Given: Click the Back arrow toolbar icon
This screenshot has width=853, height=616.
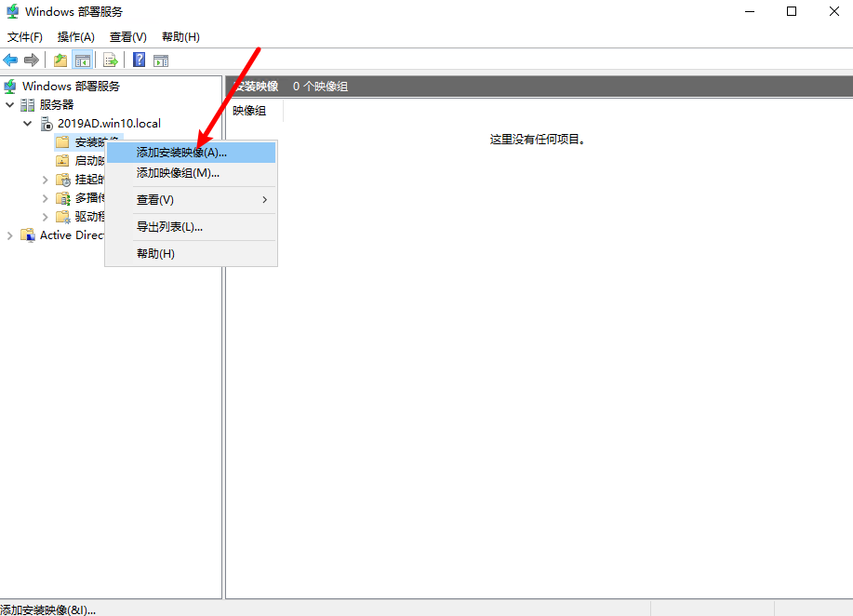Looking at the screenshot, I should (11, 60).
